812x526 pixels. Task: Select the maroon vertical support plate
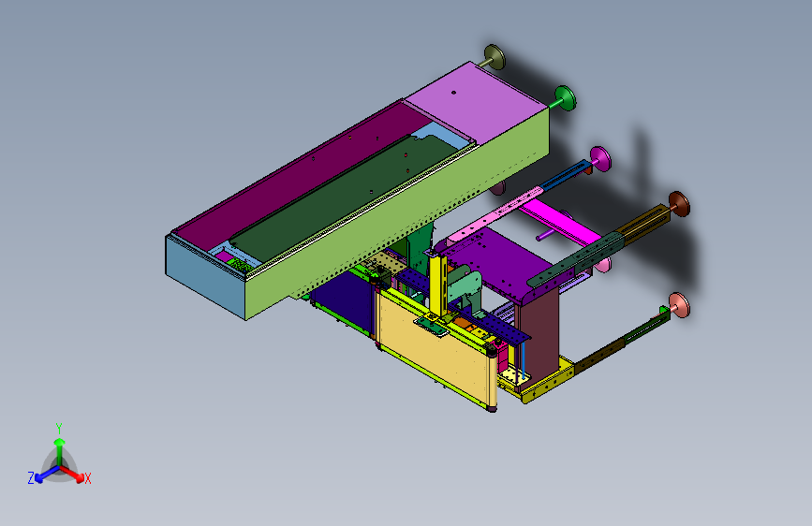539,334
